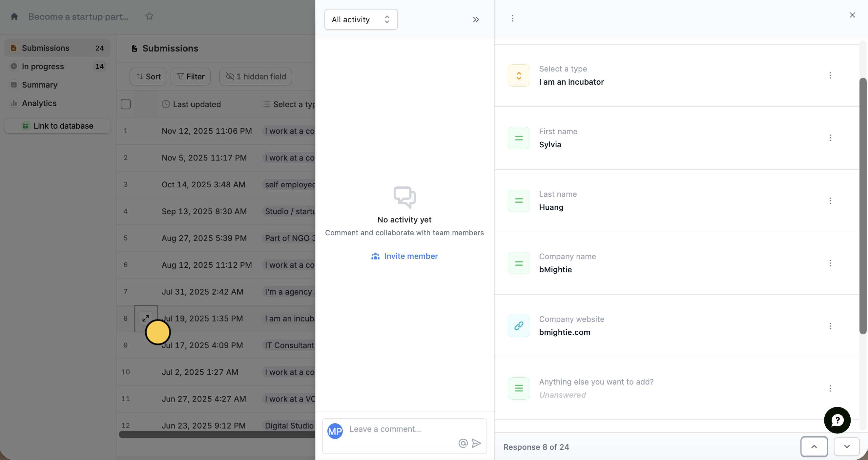This screenshot has width=868, height=460.
Task: Go to previous response with up chevron
Action: tap(814, 447)
